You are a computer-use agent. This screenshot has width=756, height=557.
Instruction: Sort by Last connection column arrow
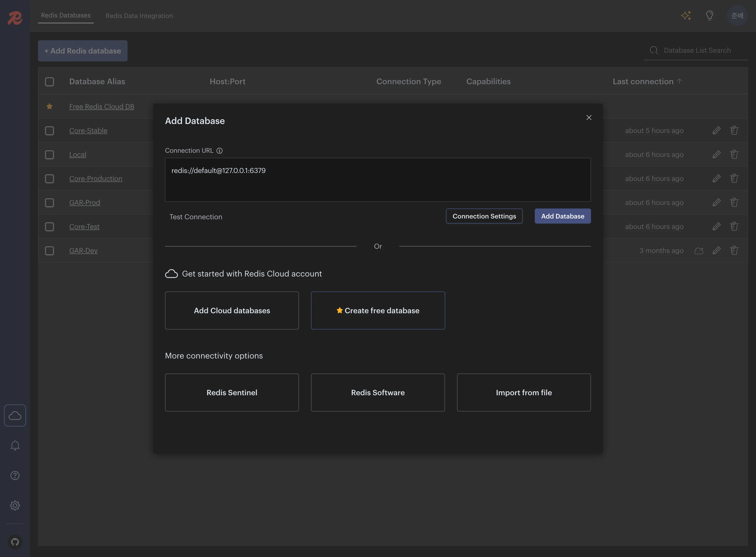coord(679,81)
